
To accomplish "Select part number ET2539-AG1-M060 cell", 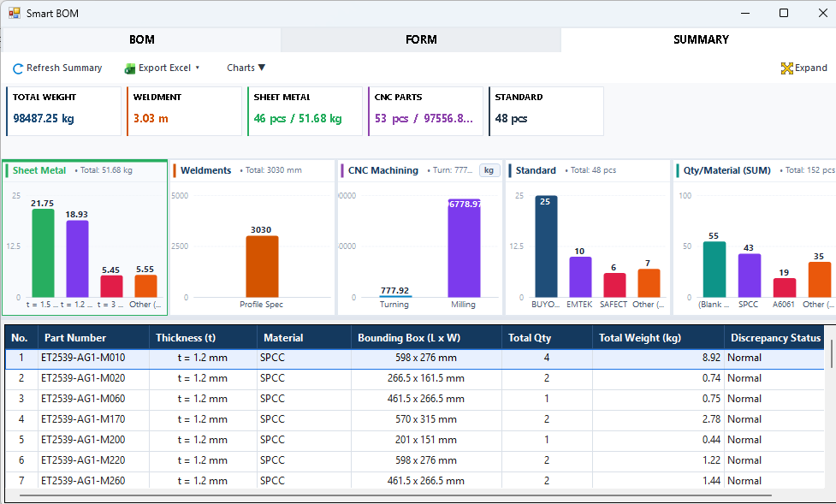I will click(94, 399).
